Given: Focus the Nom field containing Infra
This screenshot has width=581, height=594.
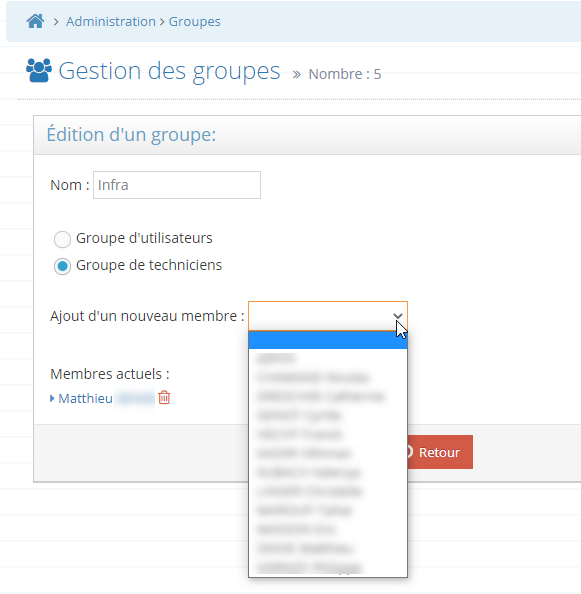Looking at the screenshot, I should tap(177, 185).
